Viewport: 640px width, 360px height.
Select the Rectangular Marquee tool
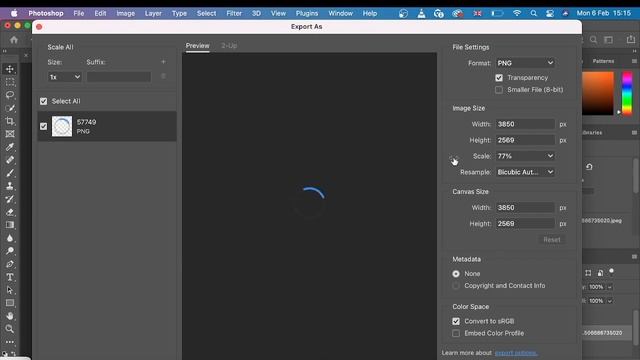pos(10,82)
